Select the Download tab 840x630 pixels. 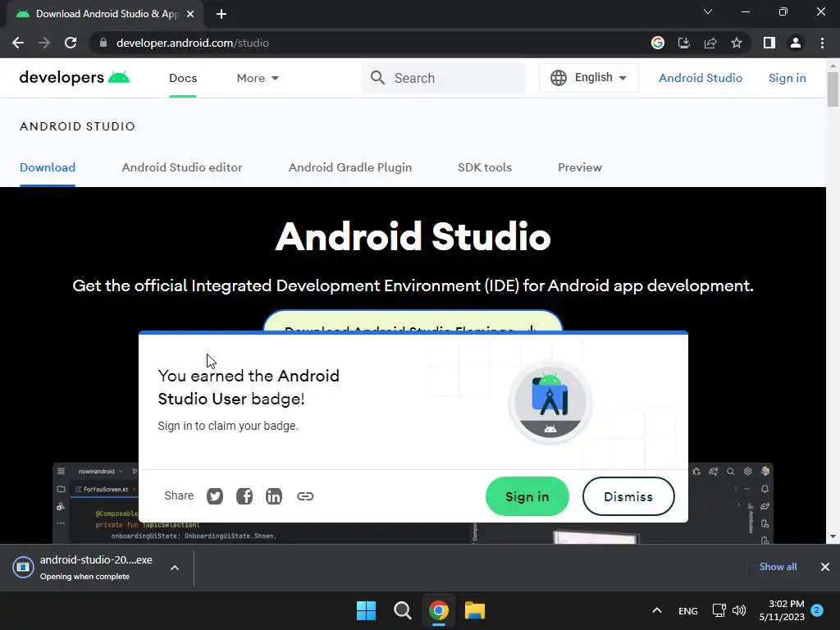(x=48, y=167)
